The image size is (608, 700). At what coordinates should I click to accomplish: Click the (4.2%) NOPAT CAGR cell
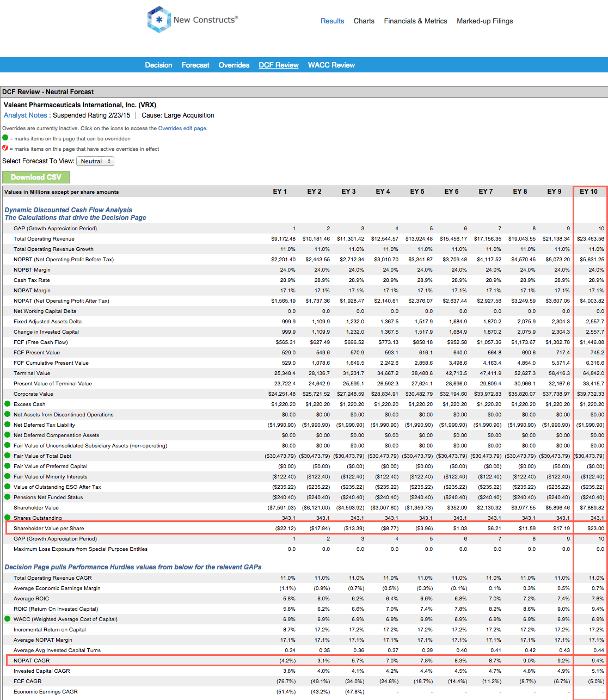(286, 660)
